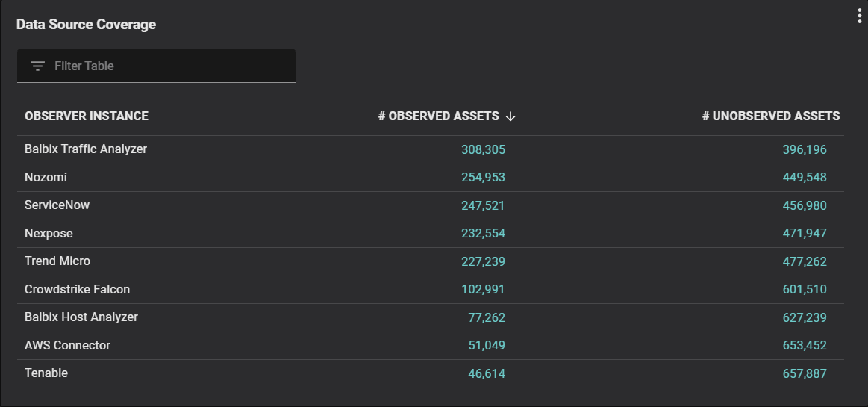Select the Tenable observer instance row
The image size is (868, 407).
click(46, 373)
